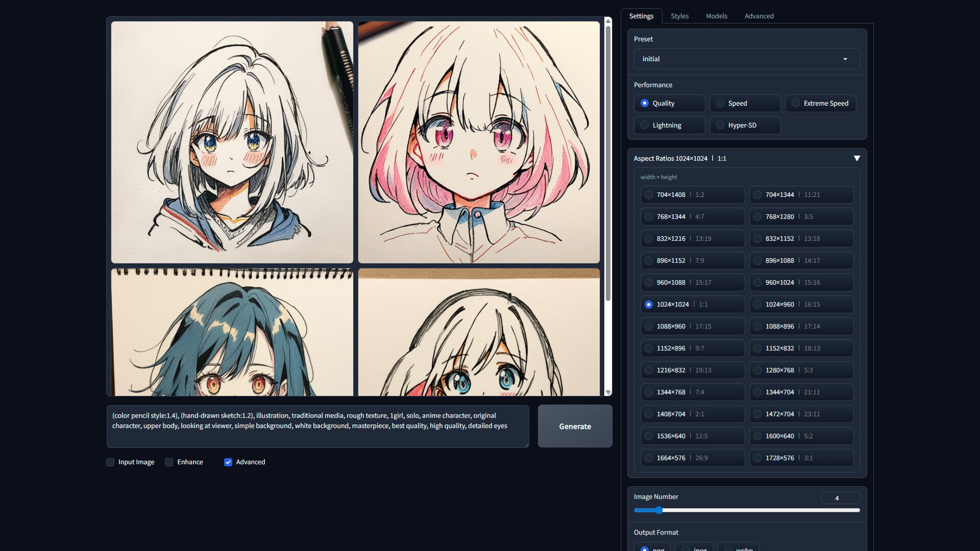Click the Preset dropdown arrow
Viewport: 980px width, 551px height.
[x=845, y=59]
